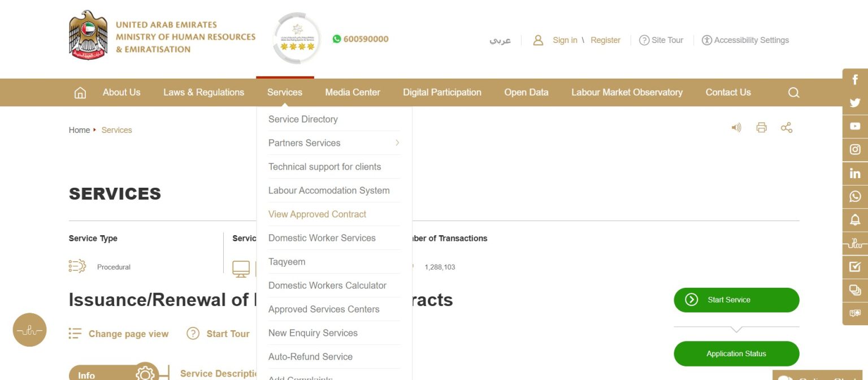Click the text-to-speech listen icon
Viewport: 868px width, 380px height.
[736, 128]
